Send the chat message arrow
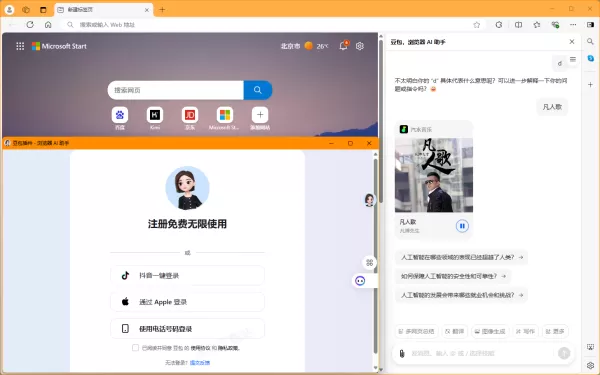 (564, 353)
